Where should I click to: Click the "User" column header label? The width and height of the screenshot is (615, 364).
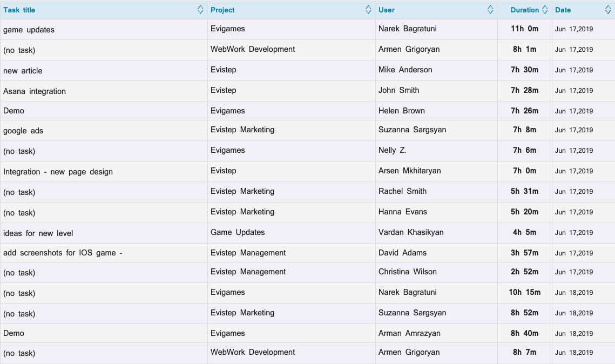(x=387, y=10)
